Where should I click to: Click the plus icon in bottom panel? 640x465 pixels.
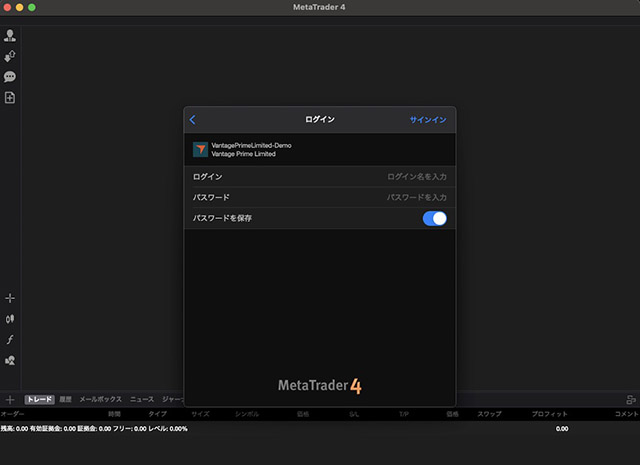pos(10,399)
